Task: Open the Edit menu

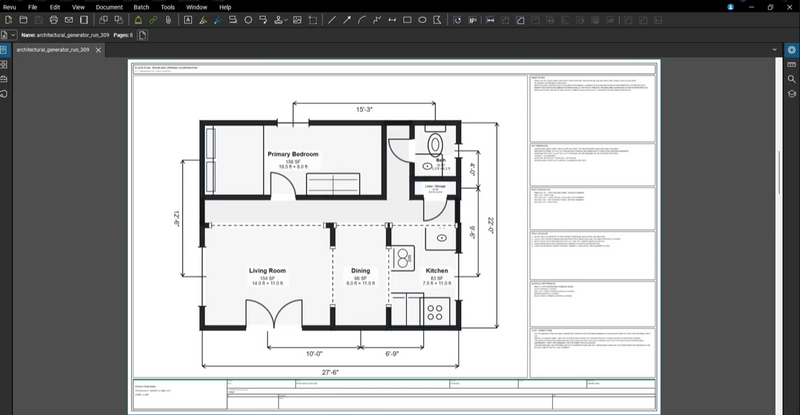Action: [x=55, y=7]
